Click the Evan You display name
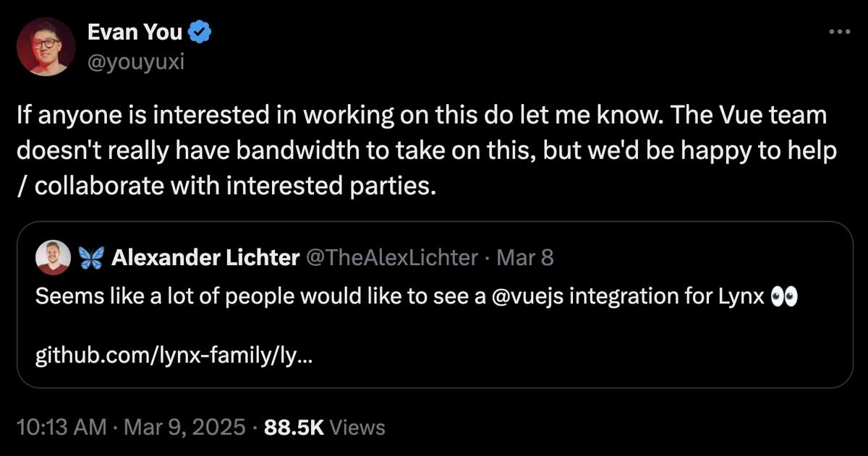The height and width of the screenshot is (456, 868). (135, 32)
